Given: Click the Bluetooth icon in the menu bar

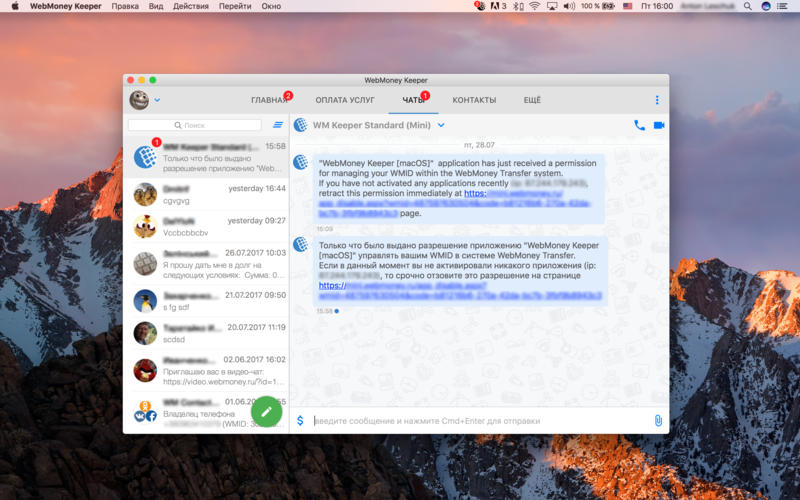Looking at the screenshot, I should [517, 6].
